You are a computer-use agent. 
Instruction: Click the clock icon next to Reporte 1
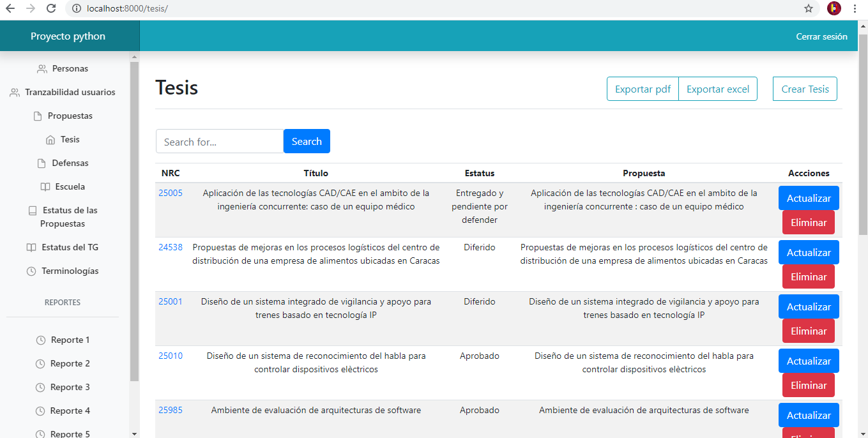[x=41, y=340]
